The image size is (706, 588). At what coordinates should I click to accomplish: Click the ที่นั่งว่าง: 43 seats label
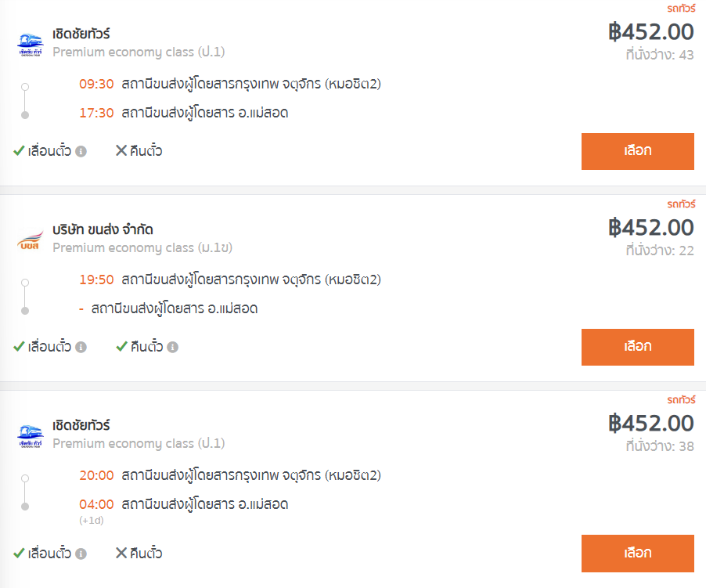point(660,55)
